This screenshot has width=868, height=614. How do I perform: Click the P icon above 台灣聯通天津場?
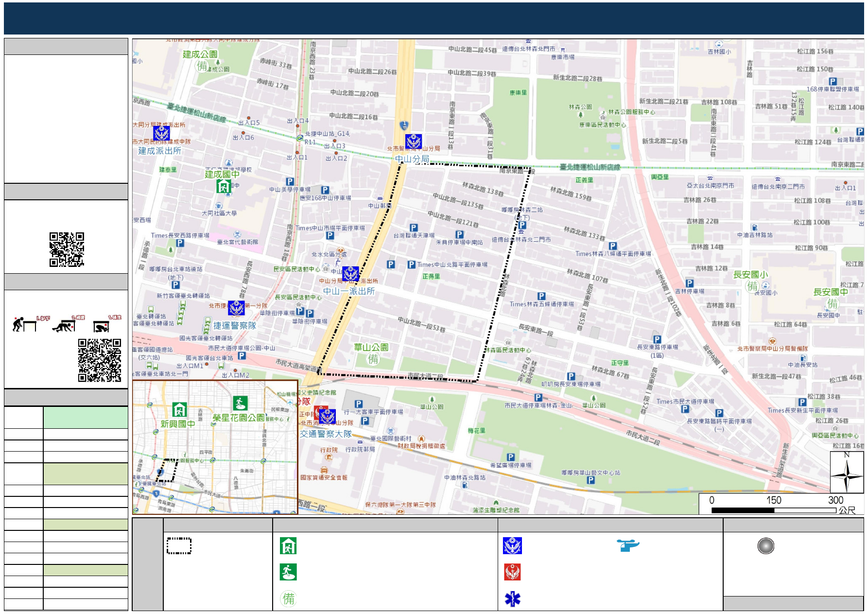click(414, 228)
